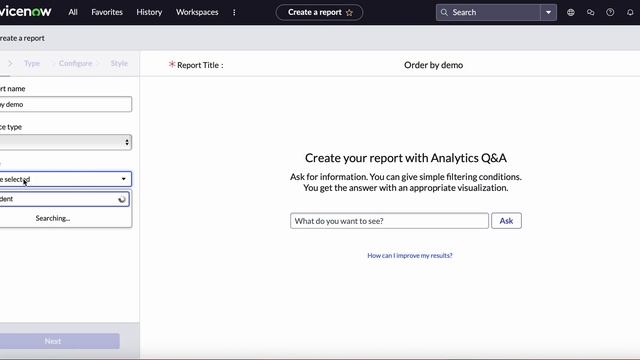Click the loading spinner in table search
640x360 pixels.
coord(122,199)
